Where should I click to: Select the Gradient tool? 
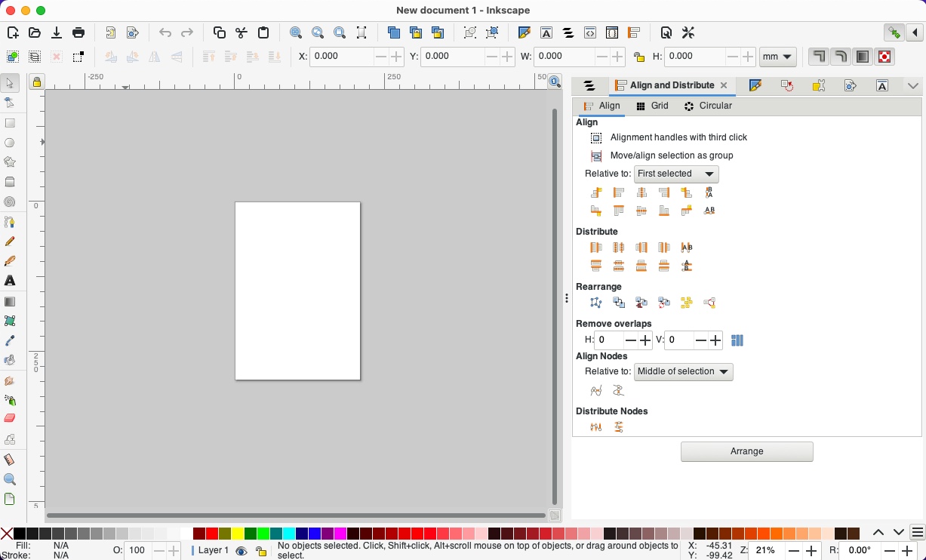[x=11, y=301]
